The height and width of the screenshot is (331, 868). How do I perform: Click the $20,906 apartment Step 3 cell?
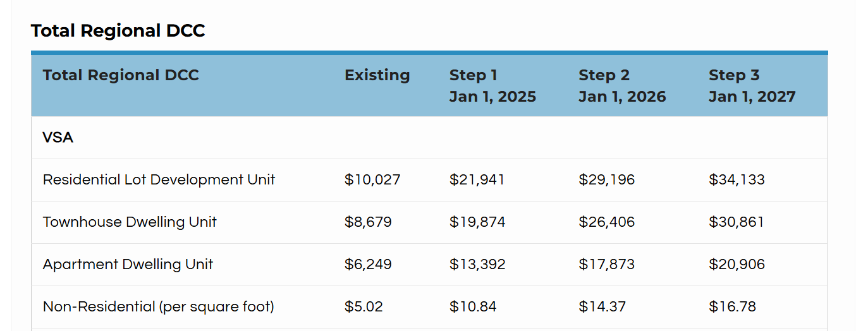(737, 265)
